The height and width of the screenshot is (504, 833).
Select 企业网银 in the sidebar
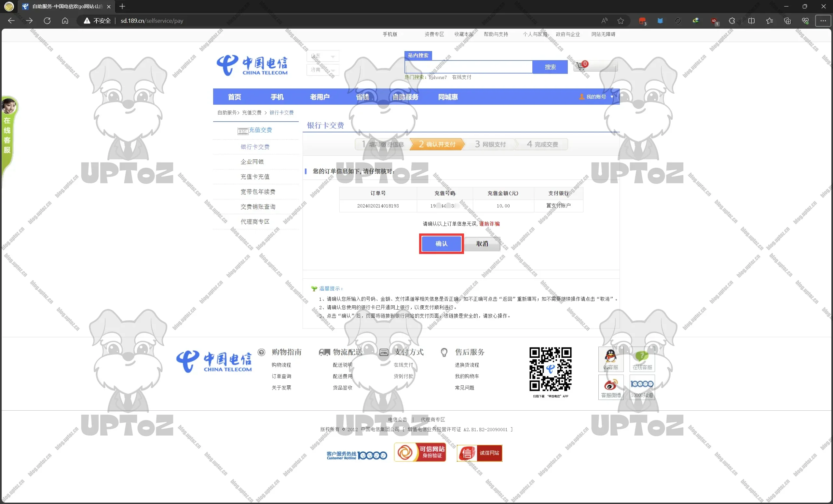pyautogui.click(x=252, y=162)
